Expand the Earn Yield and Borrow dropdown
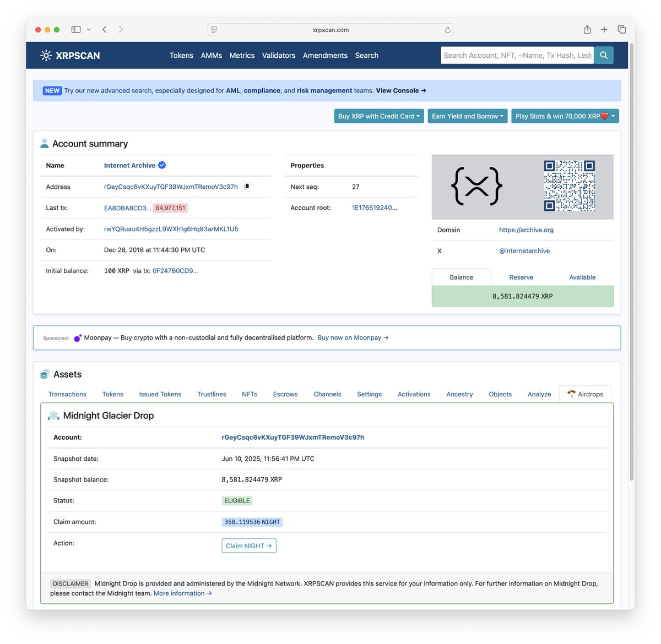This screenshot has height=644, width=661. (467, 116)
